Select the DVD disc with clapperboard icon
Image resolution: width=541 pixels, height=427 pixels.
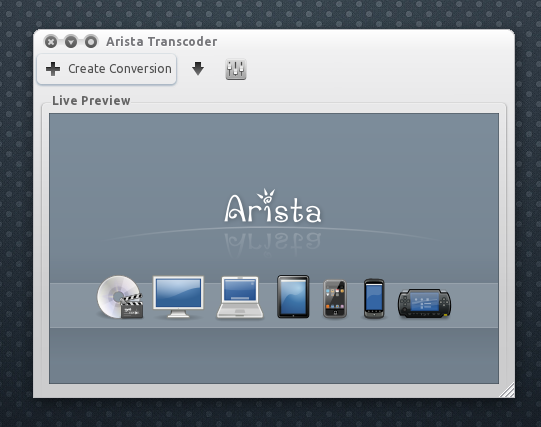pyautogui.click(x=120, y=297)
